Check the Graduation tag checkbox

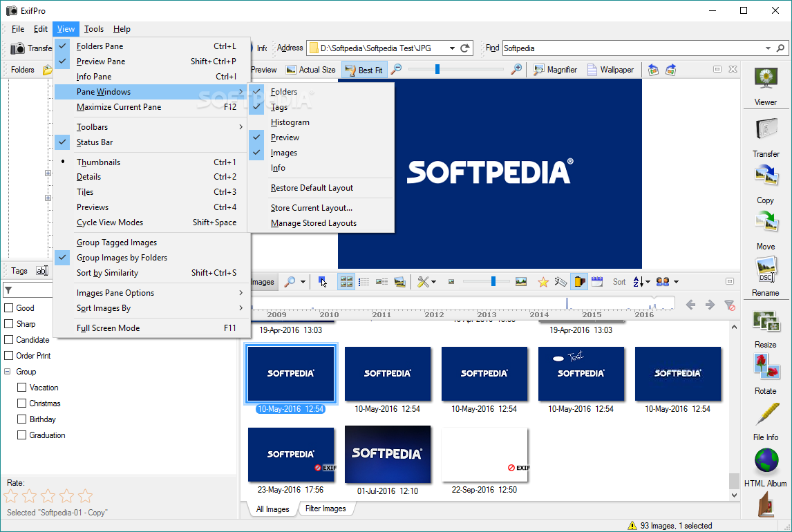click(21, 435)
